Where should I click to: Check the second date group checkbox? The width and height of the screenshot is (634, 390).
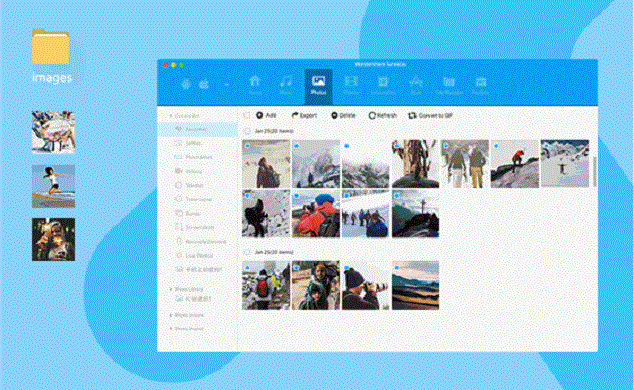pos(247,252)
